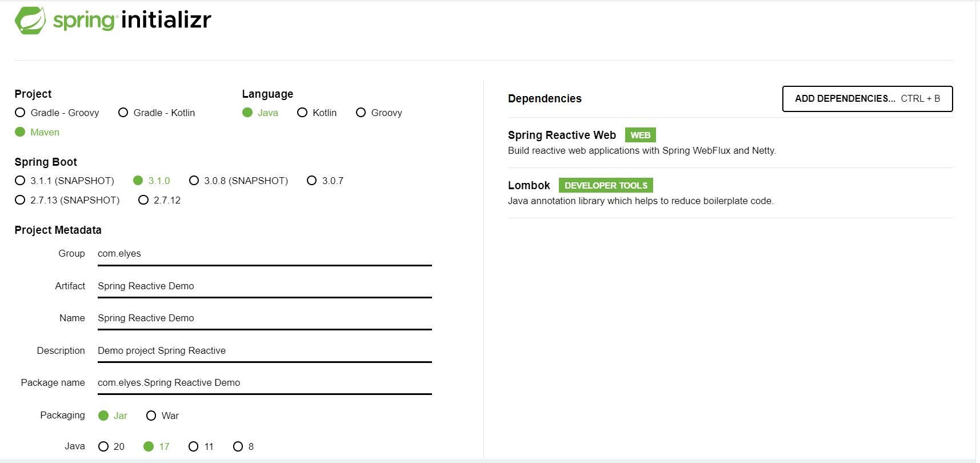Select Gradle - Groovy project type

pyautogui.click(x=57, y=113)
